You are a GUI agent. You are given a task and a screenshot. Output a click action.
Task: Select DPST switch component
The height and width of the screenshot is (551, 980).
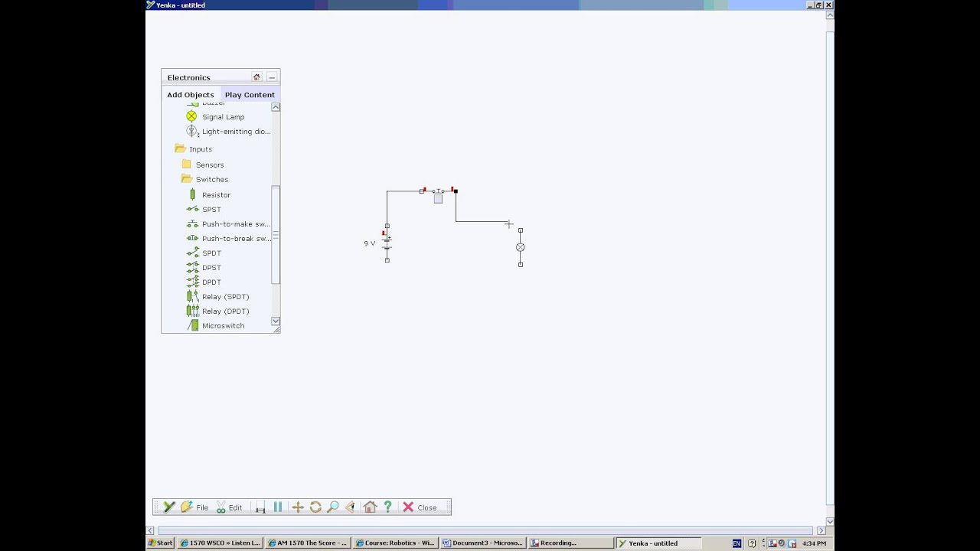point(204,268)
